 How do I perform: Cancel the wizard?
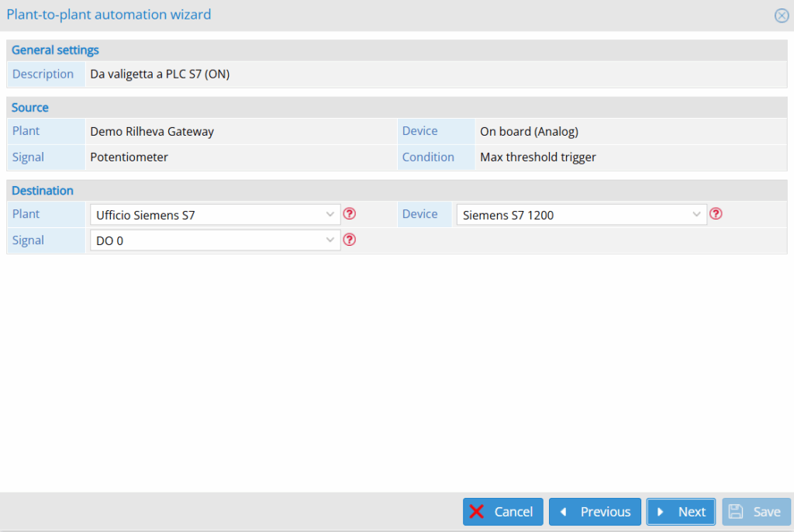(x=502, y=512)
